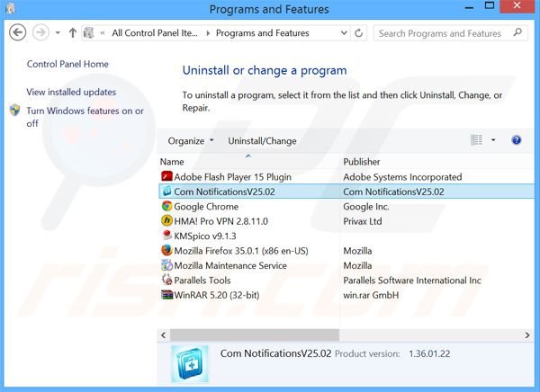Screen dimensions: 540x392
Task: Sort list by Publisher column header
Action: tap(361, 162)
